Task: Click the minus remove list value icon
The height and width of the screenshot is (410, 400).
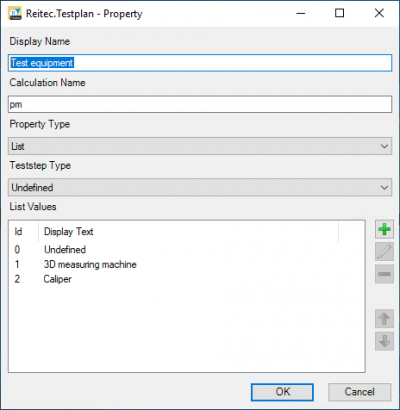Action: tap(384, 274)
